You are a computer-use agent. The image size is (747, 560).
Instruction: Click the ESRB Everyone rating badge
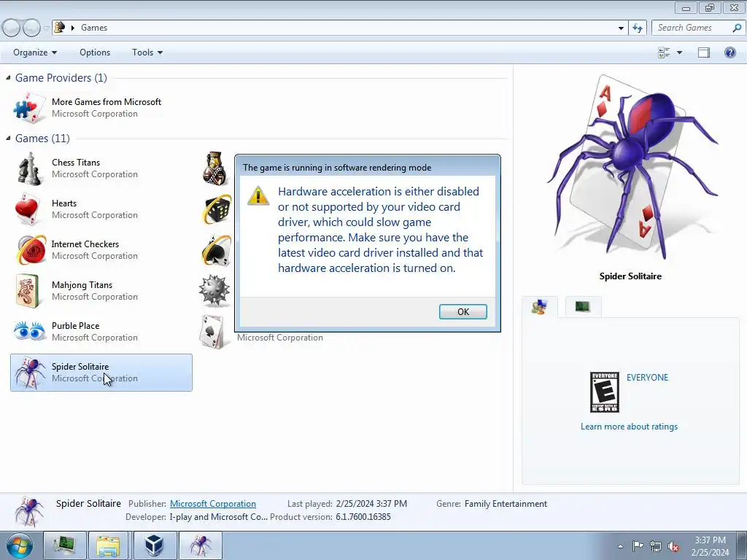tap(605, 392)
